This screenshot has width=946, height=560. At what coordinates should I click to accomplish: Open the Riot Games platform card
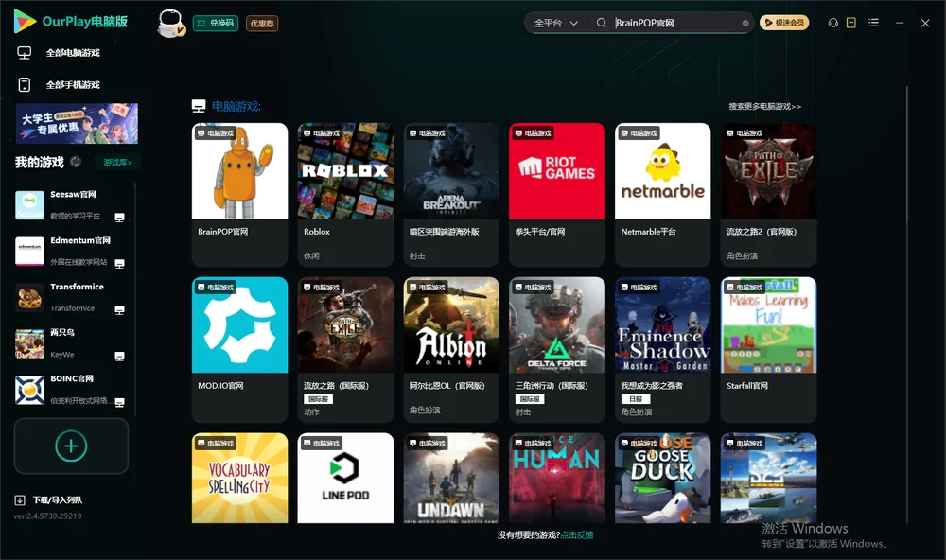557,194
